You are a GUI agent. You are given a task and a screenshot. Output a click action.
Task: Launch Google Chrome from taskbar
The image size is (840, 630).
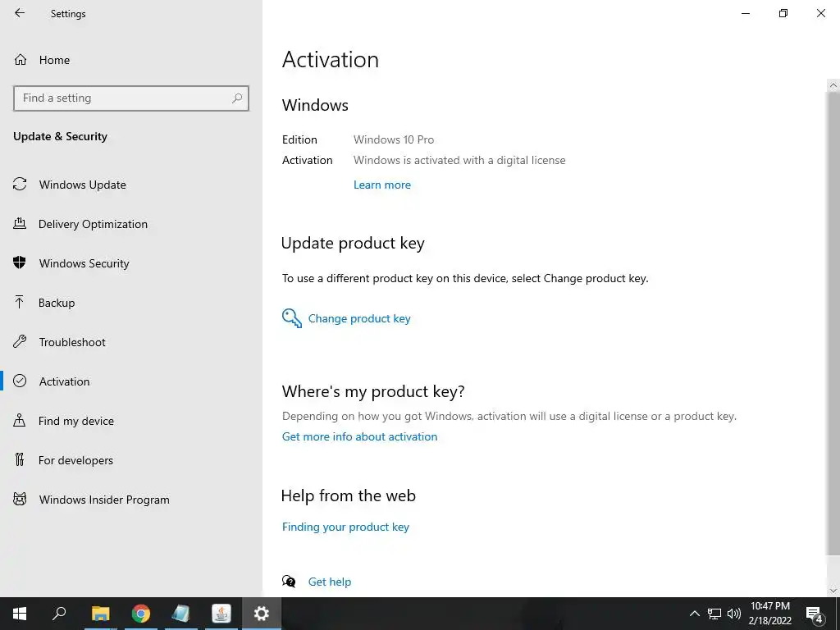[141, 614]
